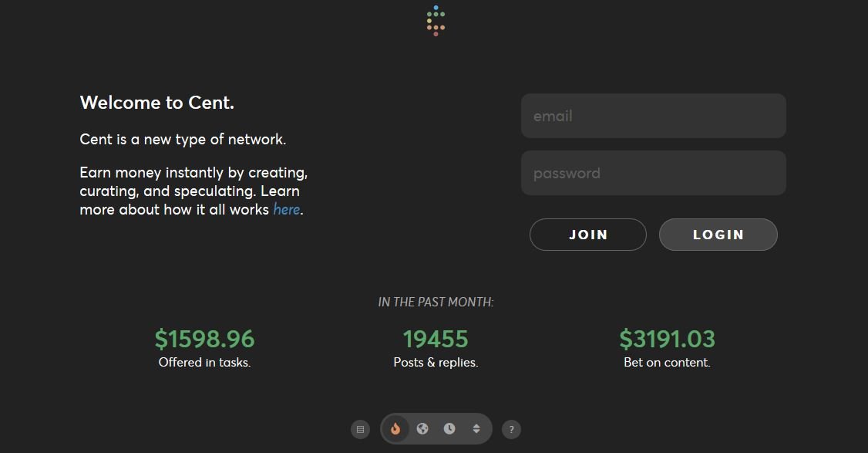The image size is (868, 453).
Task: Select the hot flame feed icon
Action: click(x=395, y=429)
